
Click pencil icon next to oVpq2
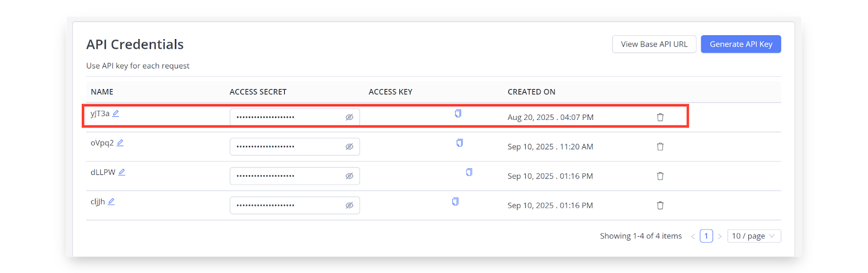120,143
